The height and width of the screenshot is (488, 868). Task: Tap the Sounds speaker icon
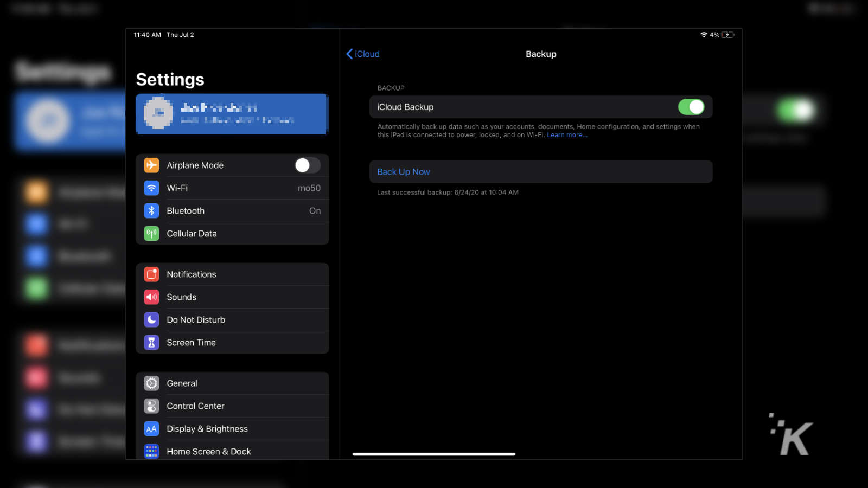tap(151, 297)
